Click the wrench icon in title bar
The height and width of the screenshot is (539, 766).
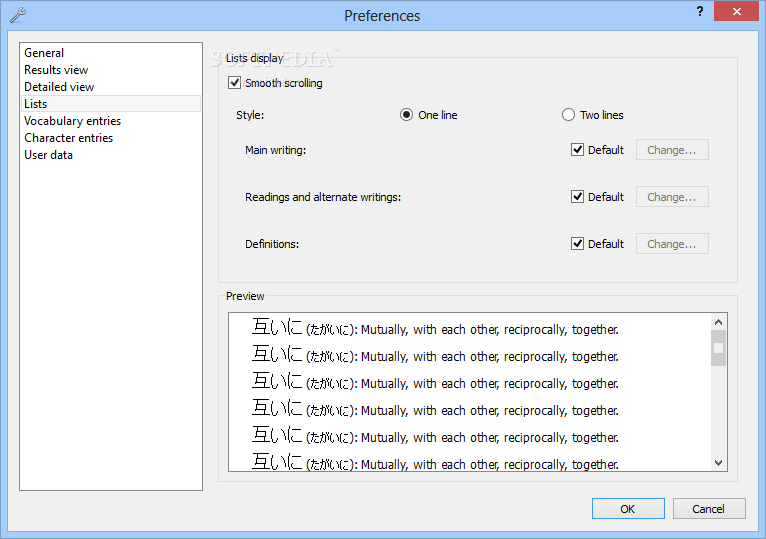click(18, 15)
